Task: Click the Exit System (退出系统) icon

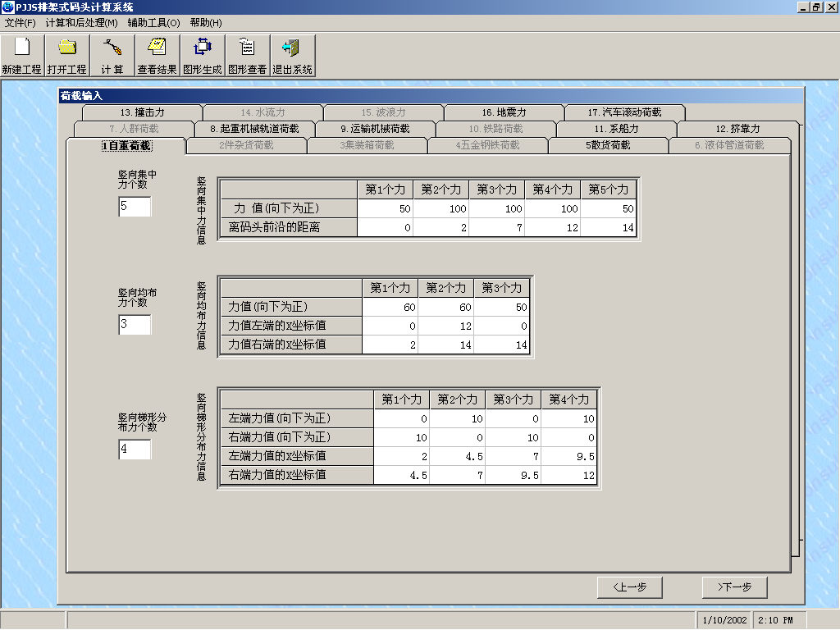Action: click(292, 55)
